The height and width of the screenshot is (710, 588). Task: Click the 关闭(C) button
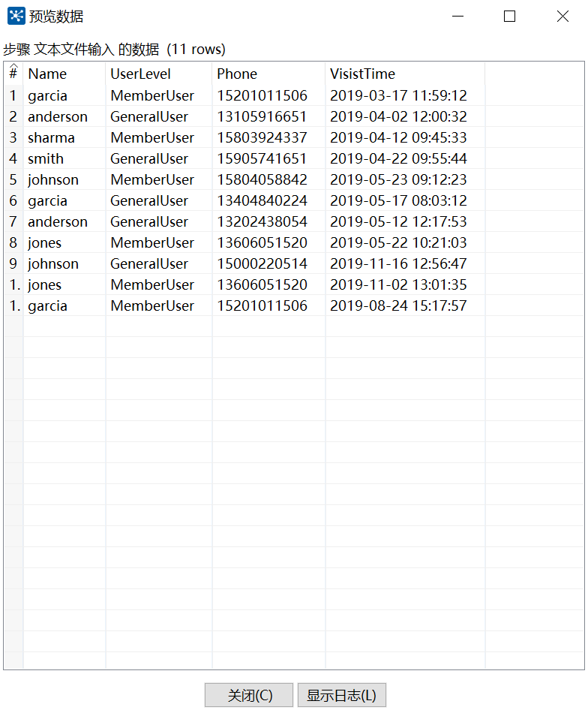[x=248, y=694]
